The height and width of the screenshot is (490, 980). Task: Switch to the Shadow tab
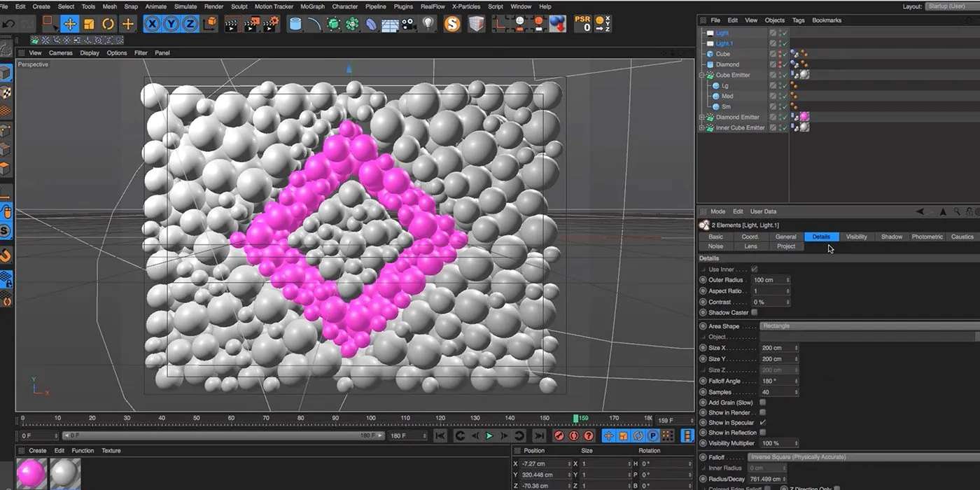(891, 237)
